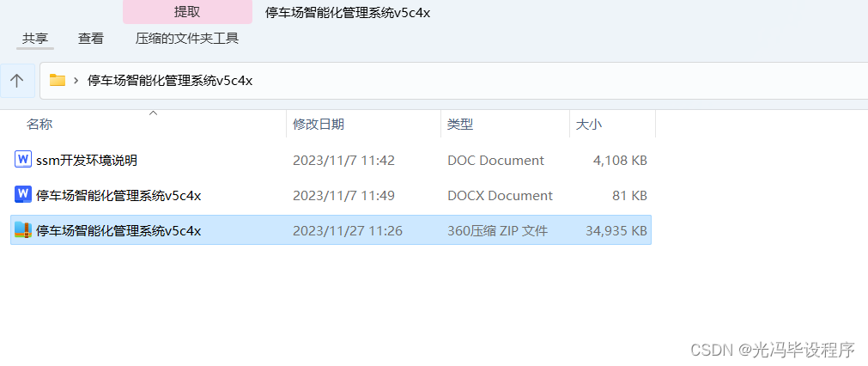Select the ssm开发环境说明 file name
This screenshot has width=868, height=366.
tap(87, 161)
